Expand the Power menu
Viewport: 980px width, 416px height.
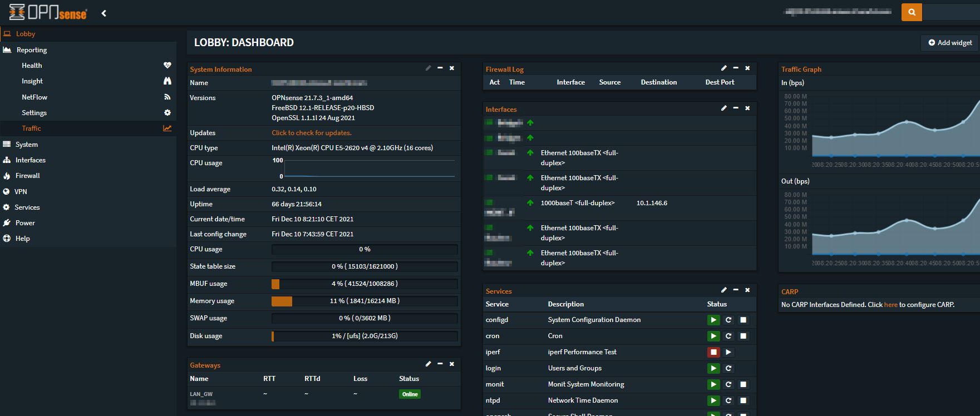(88, 222)
